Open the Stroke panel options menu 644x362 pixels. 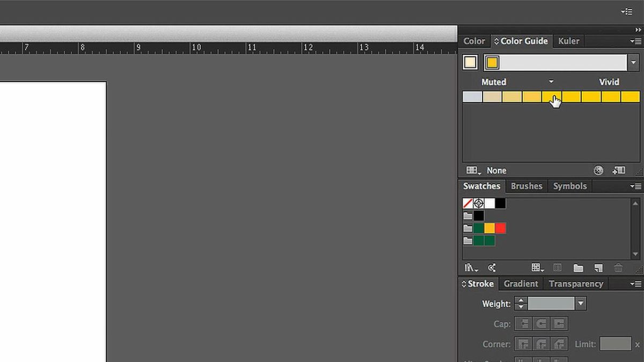click(x=635, y=284)
